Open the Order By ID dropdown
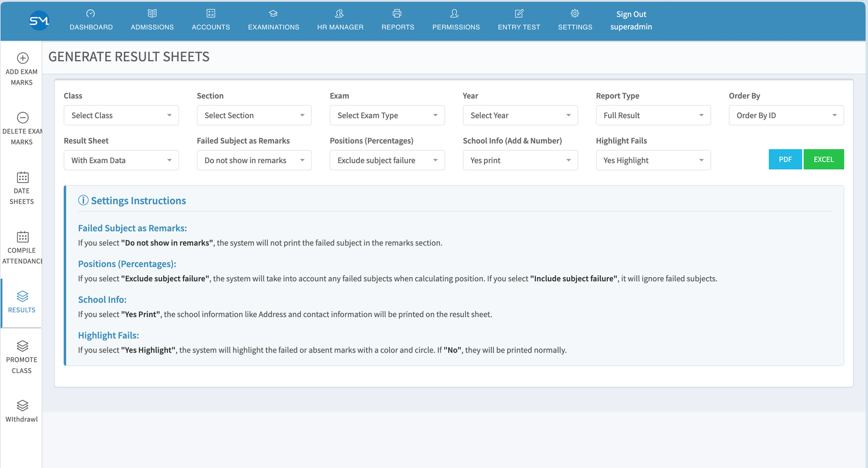Screen dimensions: 868x468 tap(787, 116)
